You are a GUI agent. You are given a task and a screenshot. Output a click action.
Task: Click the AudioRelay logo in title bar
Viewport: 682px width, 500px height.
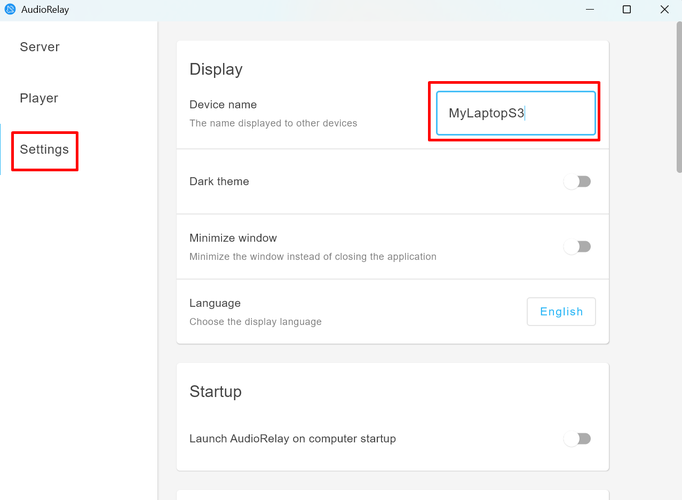[x=10, y=10]
